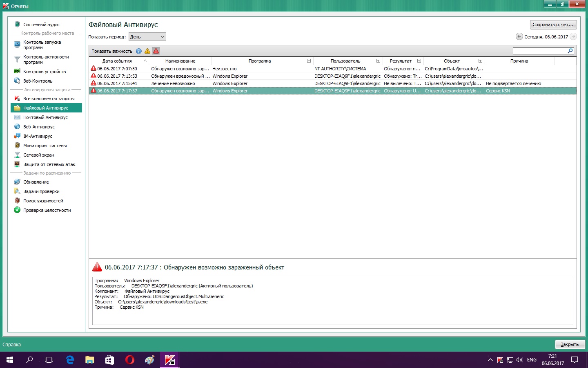The image size is (588, 368).
Task: Click the Не подвергается лечению reason cell
Action: (514, 83)
